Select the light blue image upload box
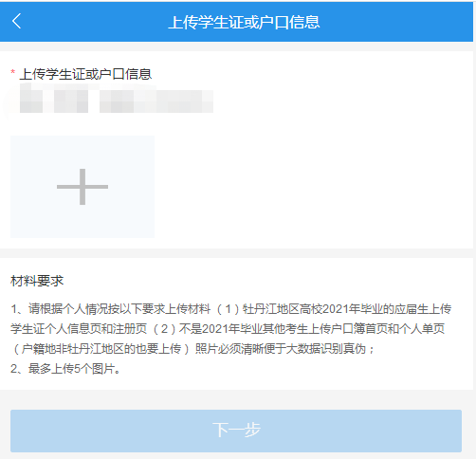The height and width of the screenshot is (459, 476). (82, 187)
